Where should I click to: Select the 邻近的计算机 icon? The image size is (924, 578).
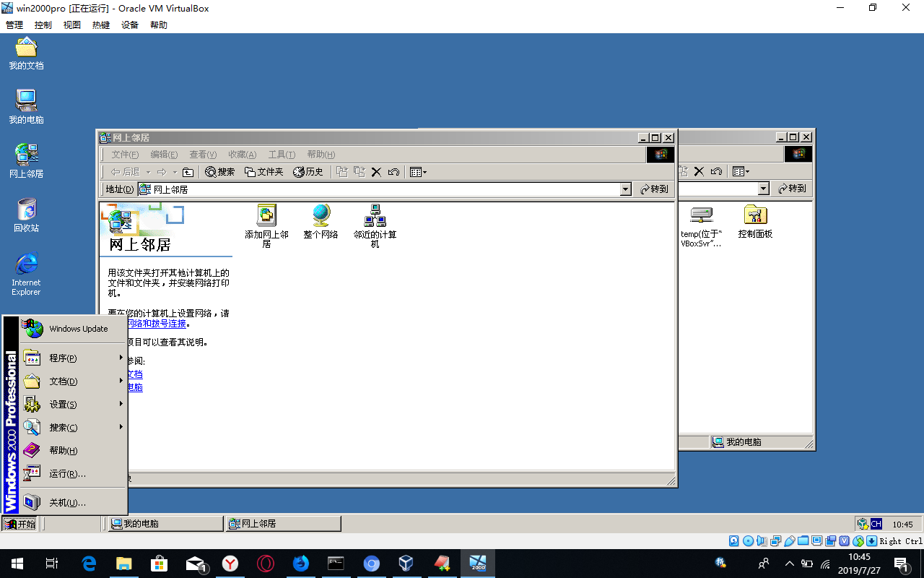click(375, 225)
